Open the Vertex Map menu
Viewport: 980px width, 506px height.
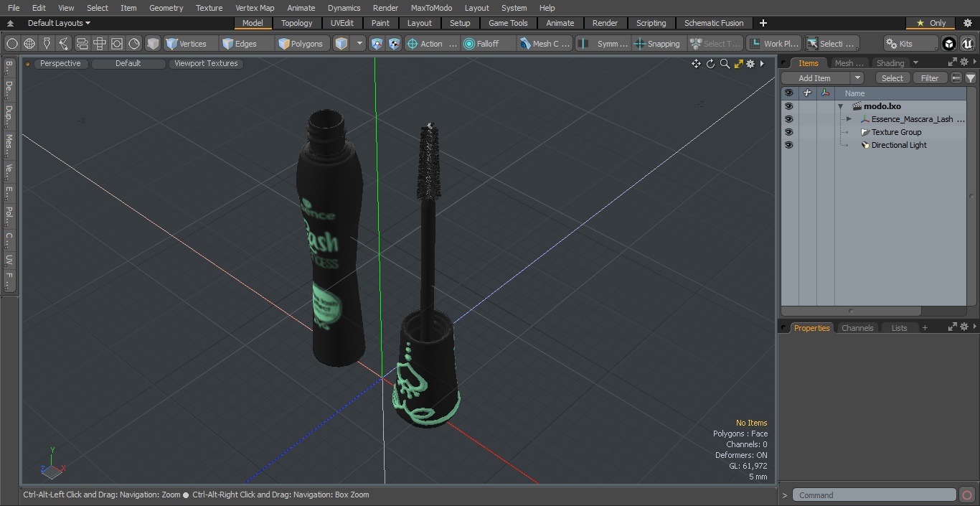(x=255, y=8)
